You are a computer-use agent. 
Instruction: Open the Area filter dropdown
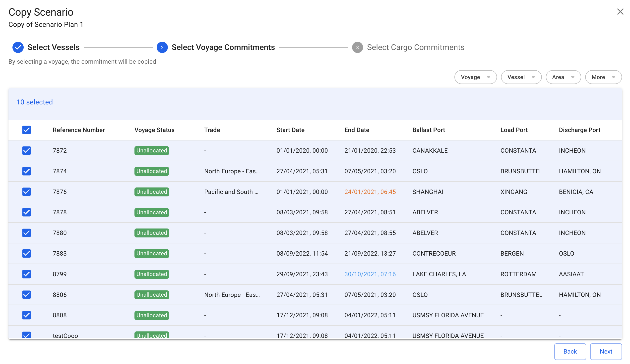tap(563, 77)
